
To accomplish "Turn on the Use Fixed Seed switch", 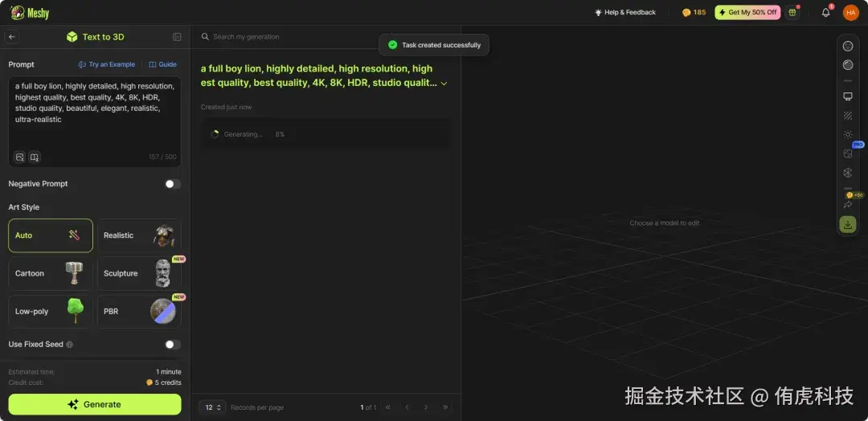I will click(x=173, y=345).
